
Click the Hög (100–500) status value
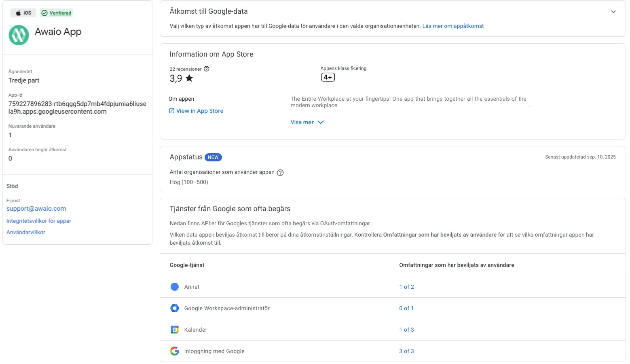point(189,182)
